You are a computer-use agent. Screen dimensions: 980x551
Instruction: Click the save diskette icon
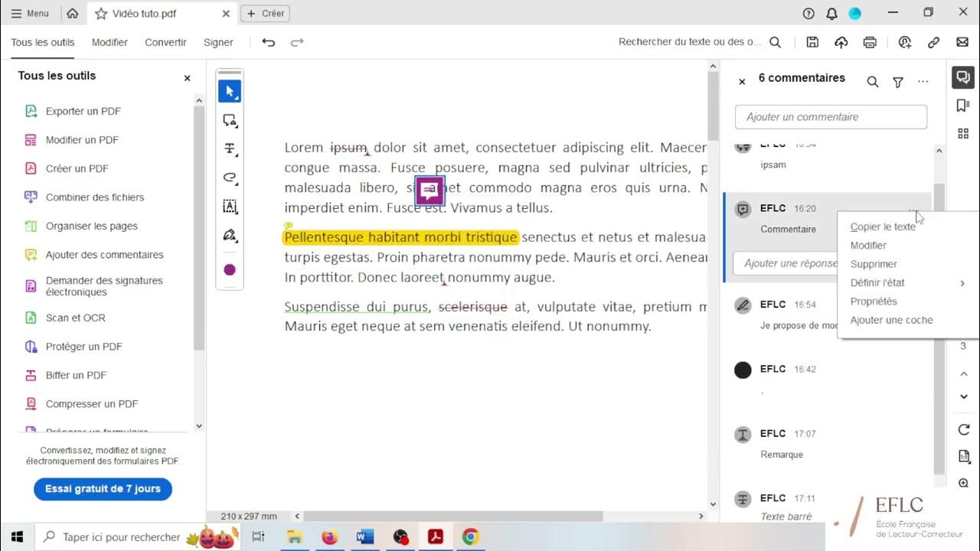813,42
